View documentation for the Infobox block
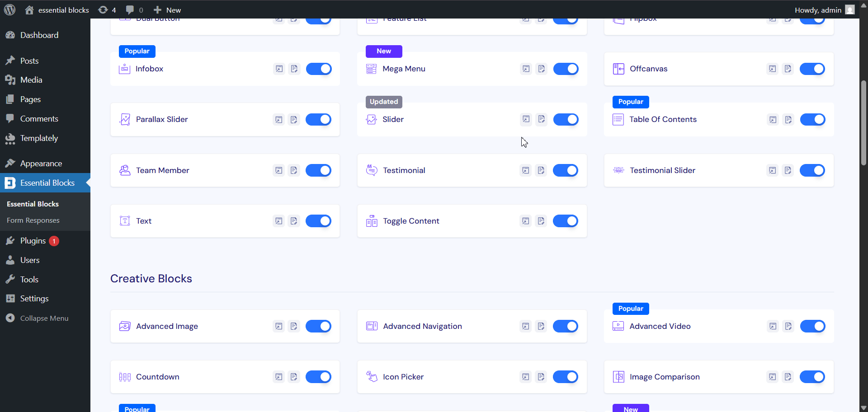The image size is (868, 412). point(294,69)
